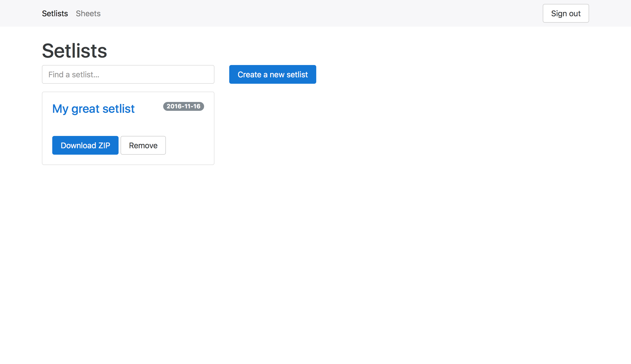Screen dimensions: 631x364
Task: Click the gray date label on the card
Action: pyautogui.click(x=183, y=106)
